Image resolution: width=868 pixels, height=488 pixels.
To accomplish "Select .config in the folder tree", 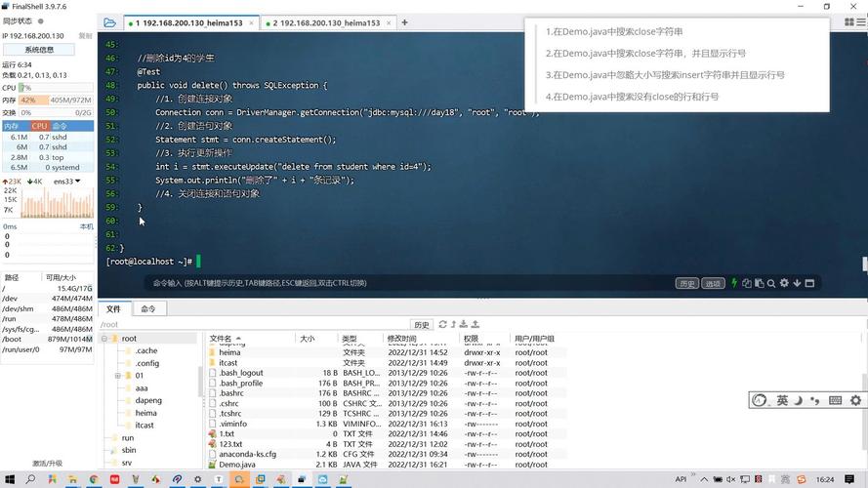I will point(147,363).
